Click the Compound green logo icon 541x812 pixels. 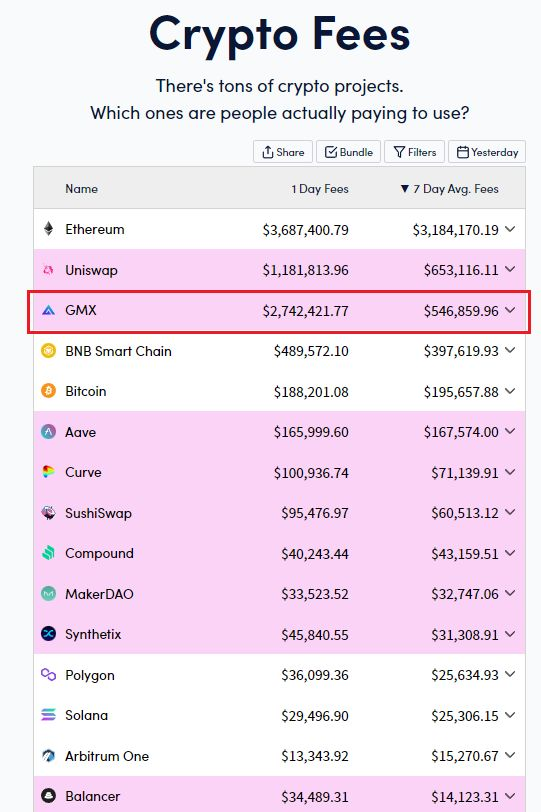(x=48, y=553)
